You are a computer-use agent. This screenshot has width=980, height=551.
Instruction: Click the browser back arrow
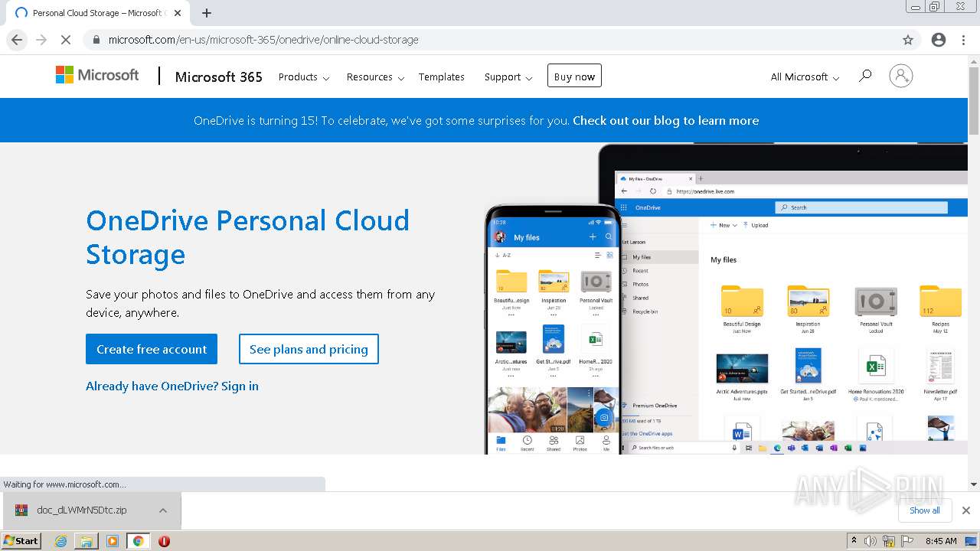[17, 40]
